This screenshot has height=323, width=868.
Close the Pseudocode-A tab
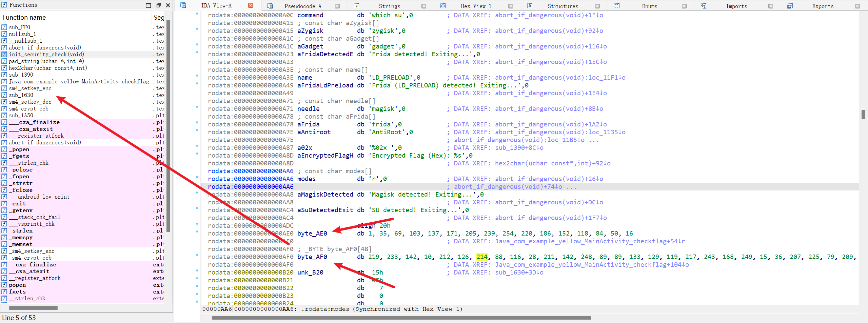pos(337,6)
